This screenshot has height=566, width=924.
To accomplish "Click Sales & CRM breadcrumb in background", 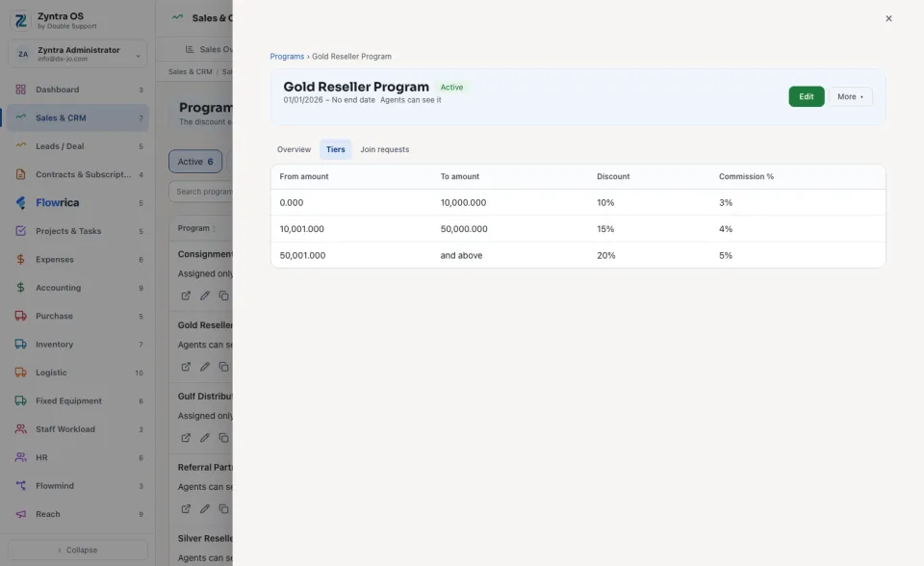I will point(190,72).
